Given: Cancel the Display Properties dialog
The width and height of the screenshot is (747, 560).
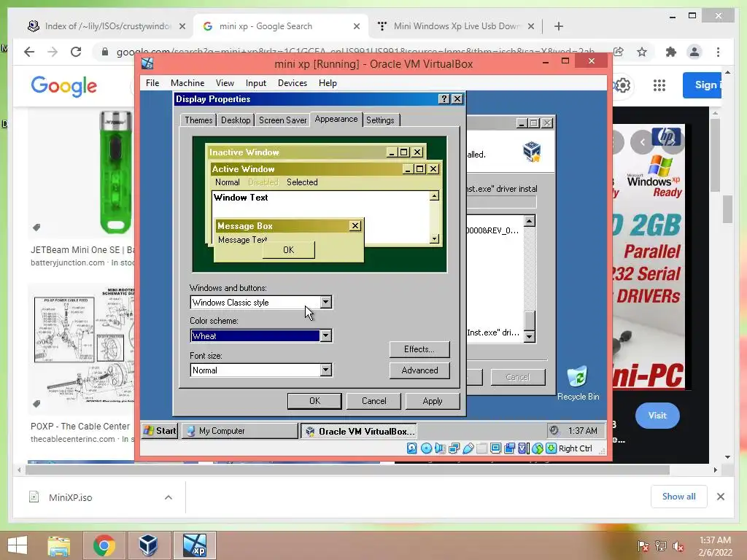Looking at the screenshot, I should tap(373, 401).
